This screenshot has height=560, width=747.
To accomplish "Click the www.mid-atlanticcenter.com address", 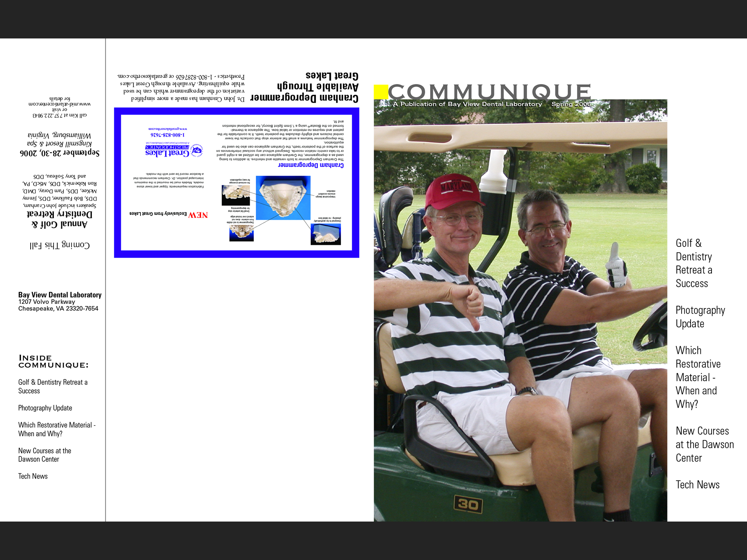I will pyautogui.click(x=60, y=104).
